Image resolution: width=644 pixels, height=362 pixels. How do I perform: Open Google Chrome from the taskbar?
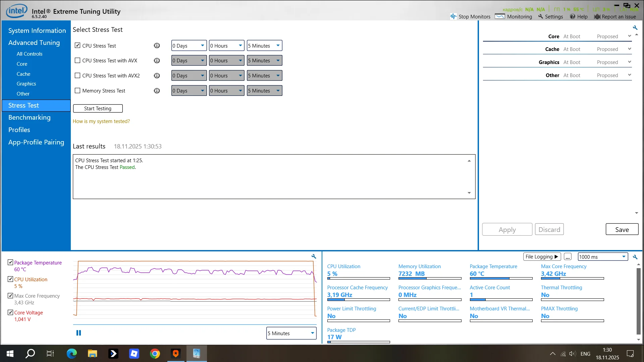click(155, 354)
